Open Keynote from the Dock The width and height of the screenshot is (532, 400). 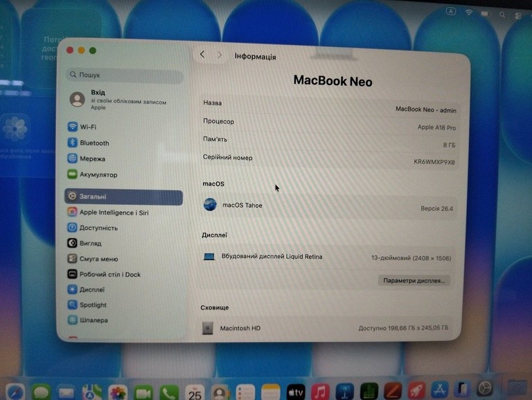click(x=345, y=392)
